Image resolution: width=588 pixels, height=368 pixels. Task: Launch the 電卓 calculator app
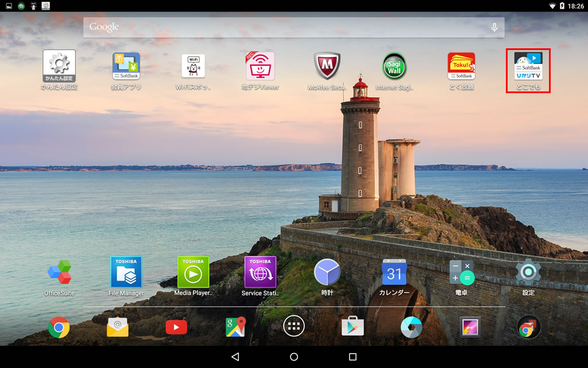coord(461,273)
